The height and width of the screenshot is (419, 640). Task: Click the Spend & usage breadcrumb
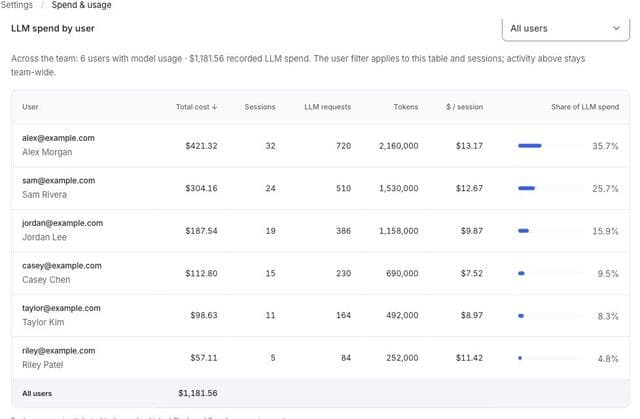(x=81, y=5)
